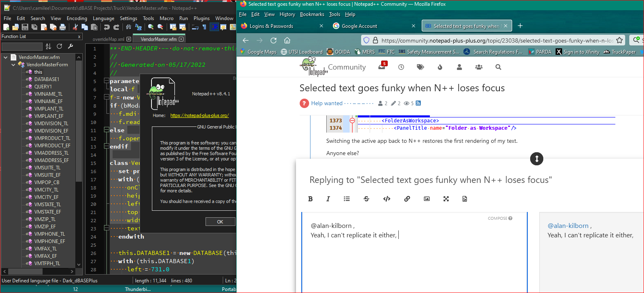The width and height of the screenshot is (644, 293).
Task: Click the composer resize handle button
Action: (536, 159)
